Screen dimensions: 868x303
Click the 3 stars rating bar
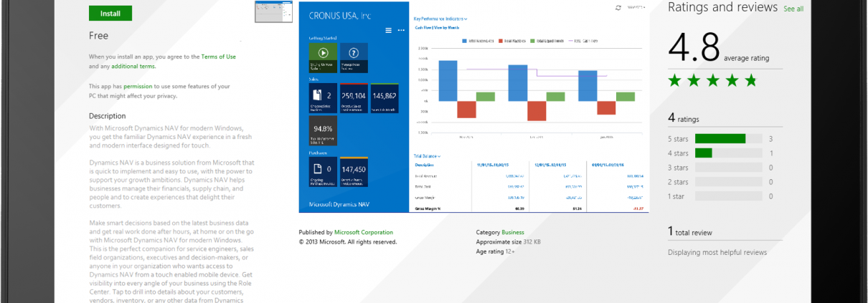[727, 168]
